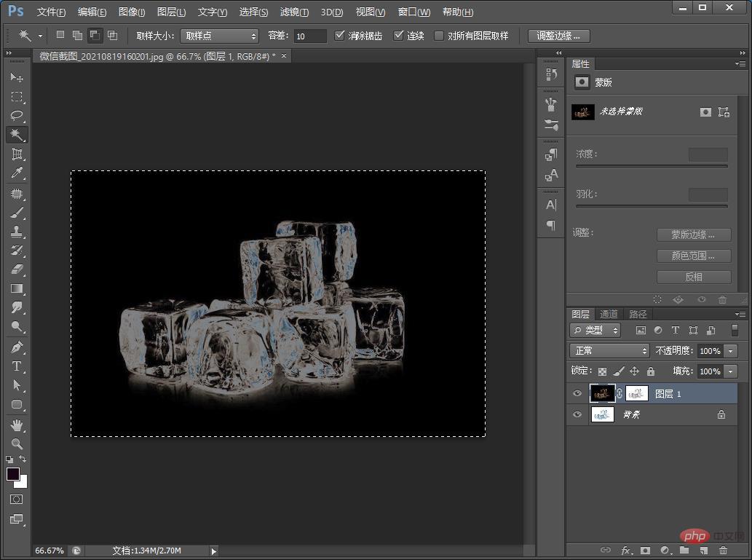Select the Hand tool
This screenshot has width=752, height=560.
[x=17, y=425]
